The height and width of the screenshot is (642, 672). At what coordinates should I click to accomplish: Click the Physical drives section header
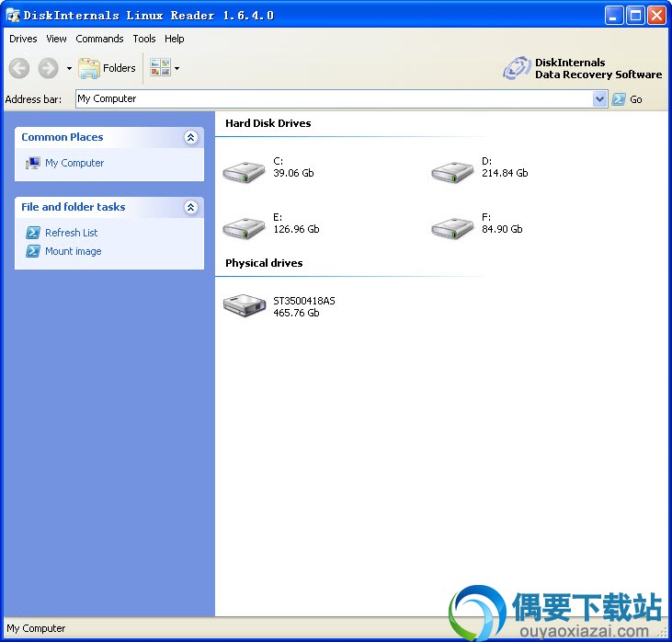264,263
